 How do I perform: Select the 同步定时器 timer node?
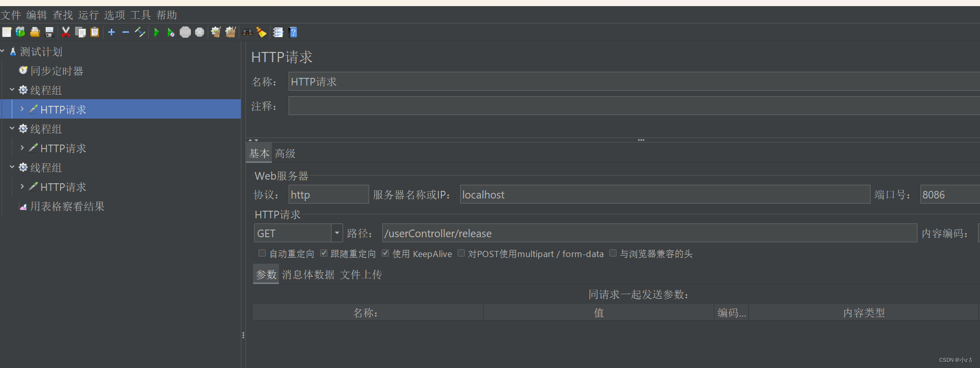point(57,71)
